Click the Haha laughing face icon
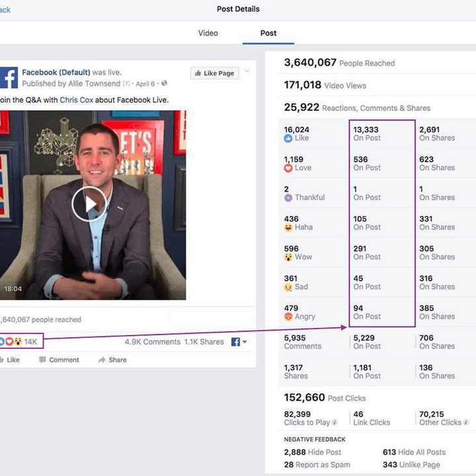Image resolution: width=476 pixels, height=476 pixels. 288,227
